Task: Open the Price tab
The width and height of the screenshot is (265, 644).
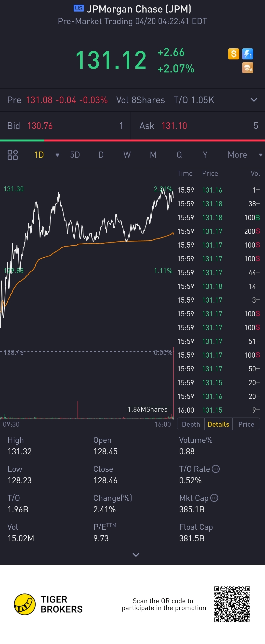Action: [x=246, y=424]
